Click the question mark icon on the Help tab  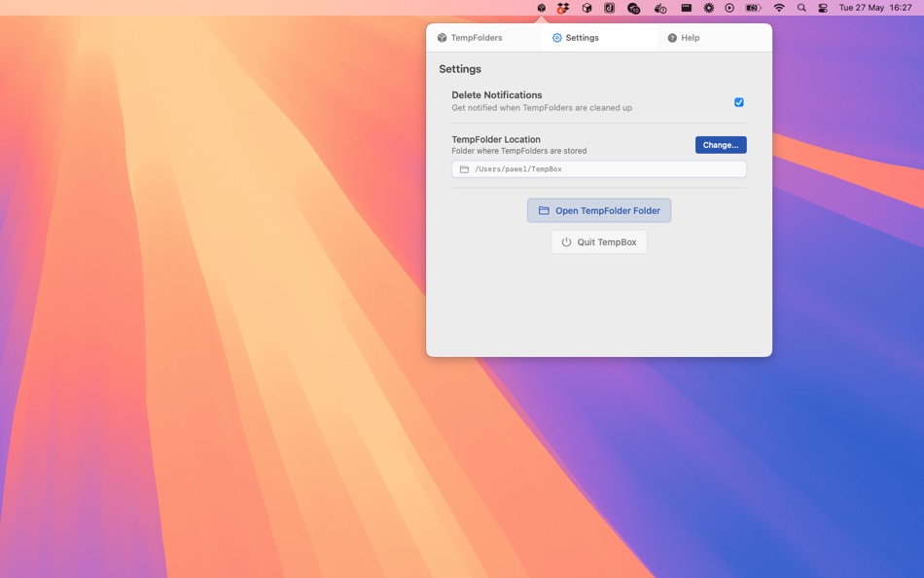pos(670,37)
